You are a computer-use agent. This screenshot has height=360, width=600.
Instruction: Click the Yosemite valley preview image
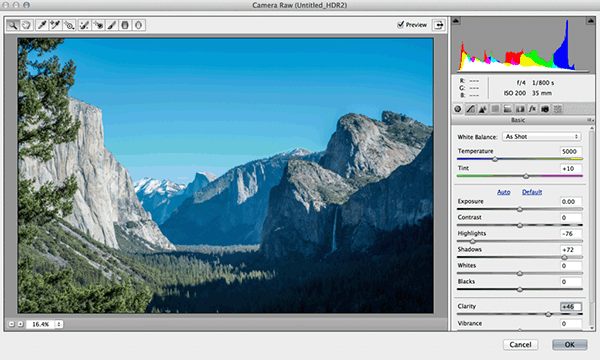(225, 176)
